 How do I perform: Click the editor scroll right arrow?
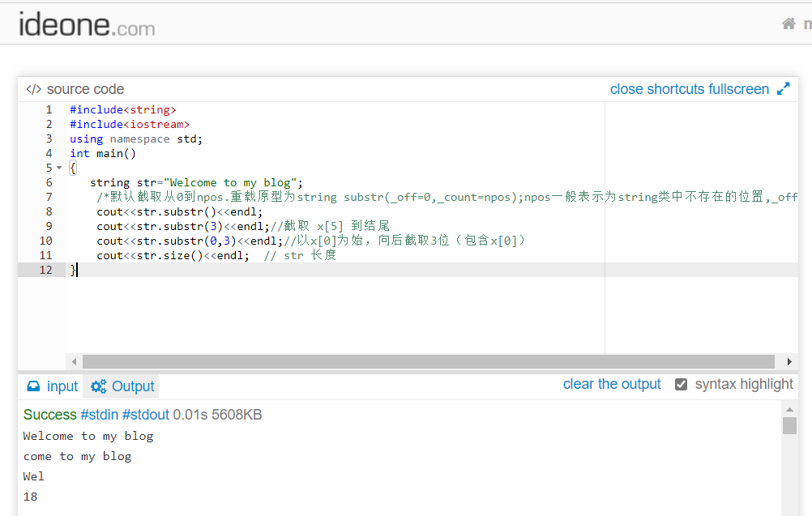pos(789,361)
